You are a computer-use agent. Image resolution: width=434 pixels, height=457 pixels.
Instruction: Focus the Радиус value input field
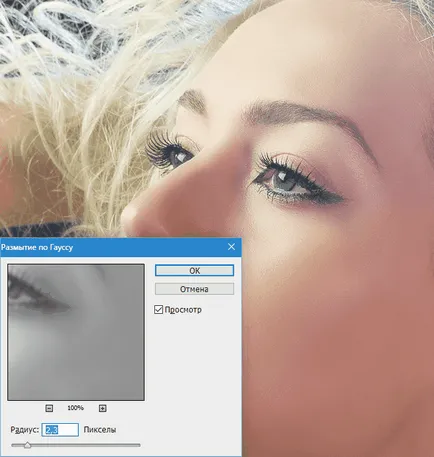point(60,430)
